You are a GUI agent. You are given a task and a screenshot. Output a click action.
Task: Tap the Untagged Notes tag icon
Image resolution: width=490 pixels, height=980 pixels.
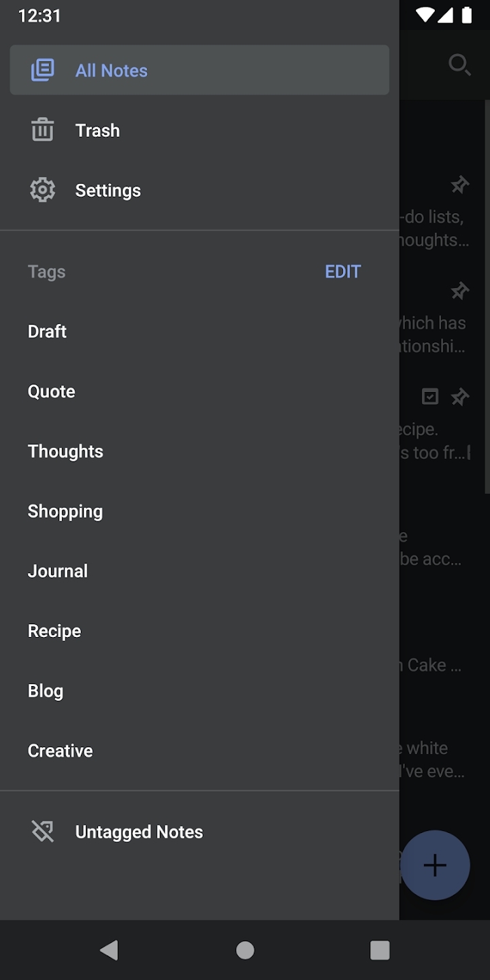pyautogui.click(x=42, y=831)
